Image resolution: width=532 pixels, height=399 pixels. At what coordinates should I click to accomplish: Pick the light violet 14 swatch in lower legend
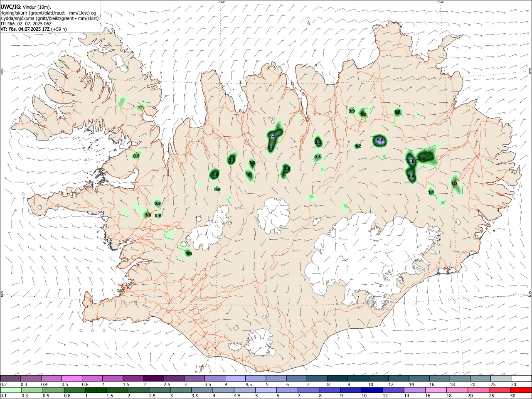(x=414, y=390)
